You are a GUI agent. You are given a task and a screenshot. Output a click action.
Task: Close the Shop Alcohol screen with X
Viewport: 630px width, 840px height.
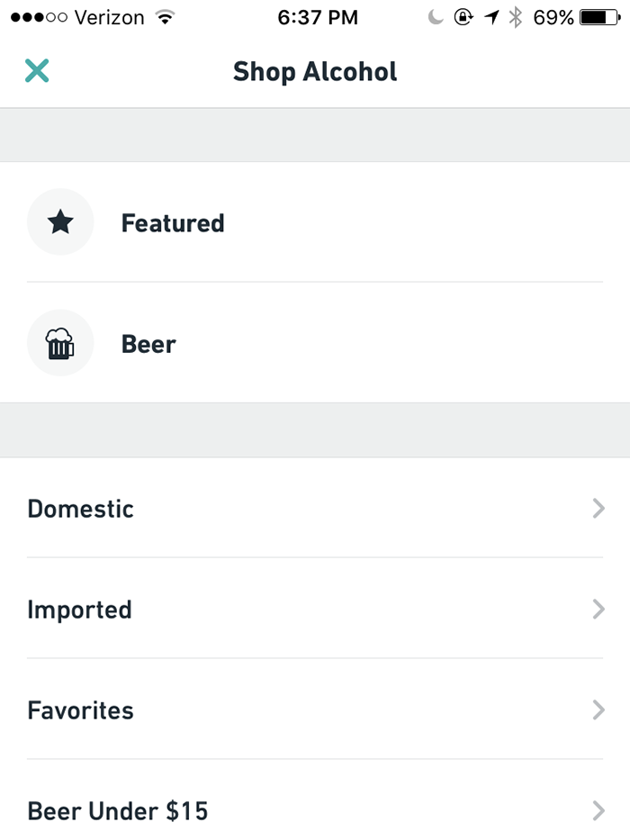[x=37, y=71]
